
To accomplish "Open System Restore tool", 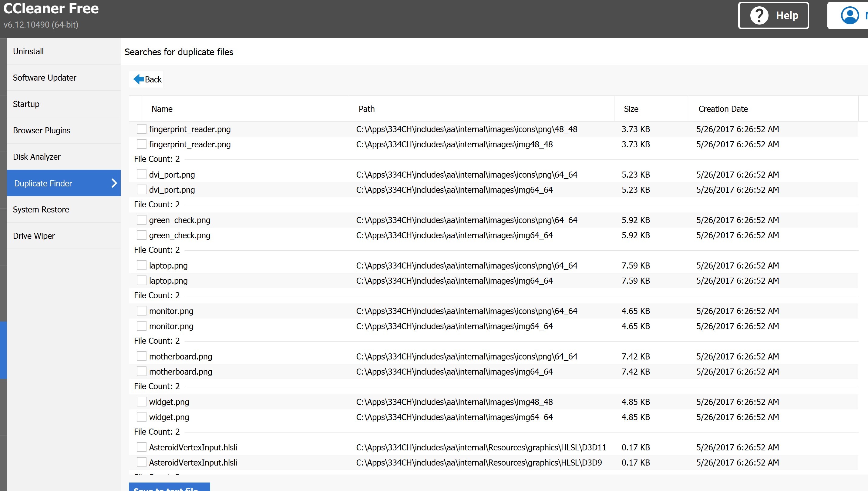I will 64,209.
